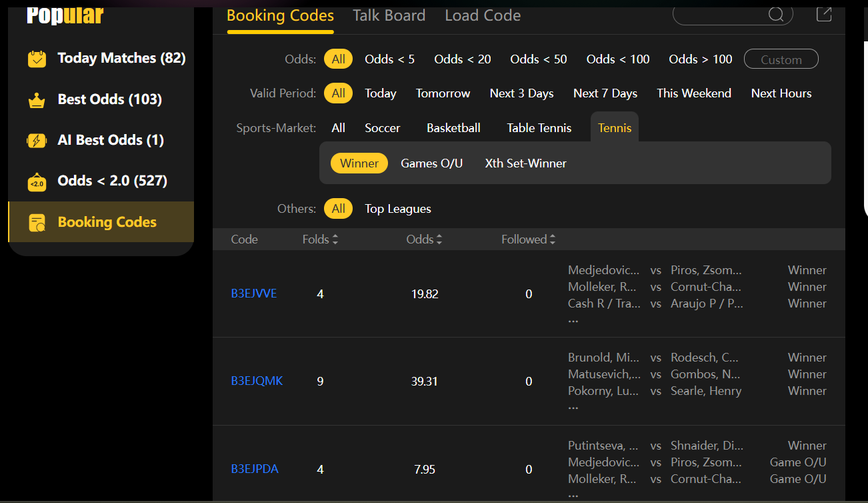
Task: Open the Load Code tab
Action: pyautogui.click(x=483, y=15)
